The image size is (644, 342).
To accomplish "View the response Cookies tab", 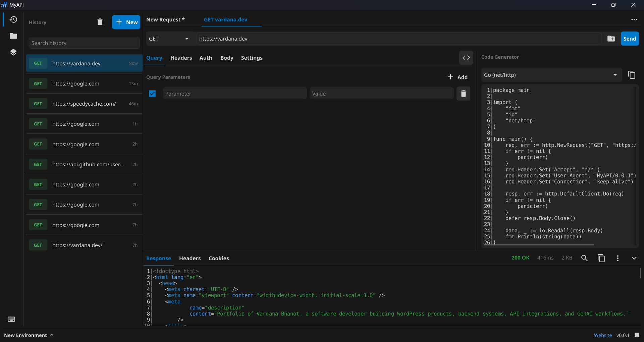I will 219,258.
